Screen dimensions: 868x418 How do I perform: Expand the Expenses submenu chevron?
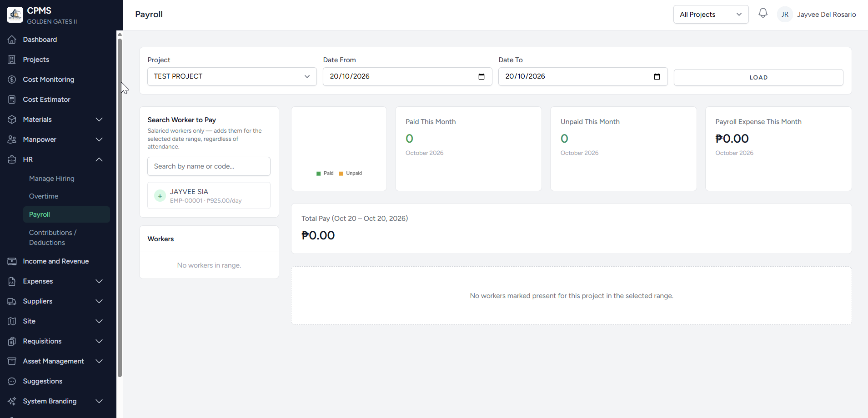pos(99,281)
